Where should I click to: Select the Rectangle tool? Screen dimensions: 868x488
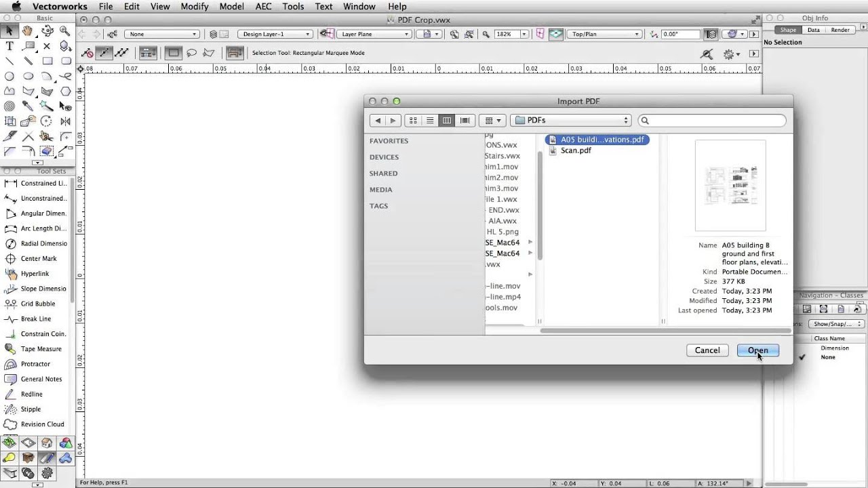47,61
